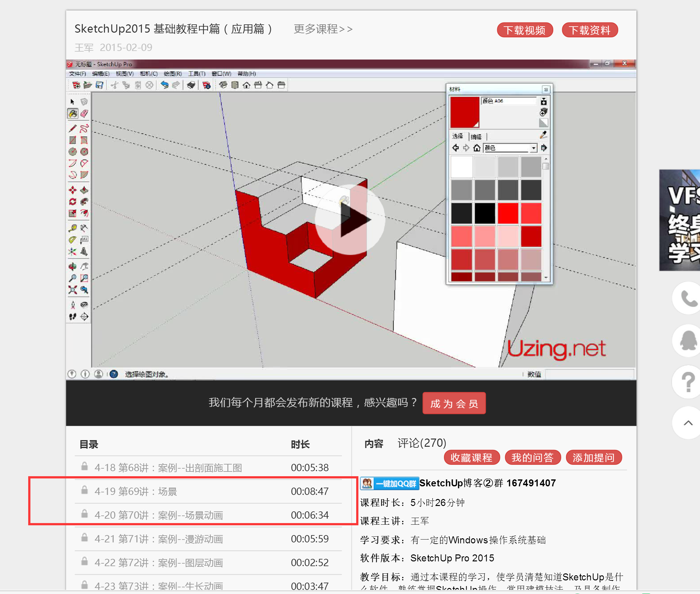Open the 绘图(R) menu in SketchUp
The width and height of the screenshot is (700, 594).
click(x=173, y=74)
